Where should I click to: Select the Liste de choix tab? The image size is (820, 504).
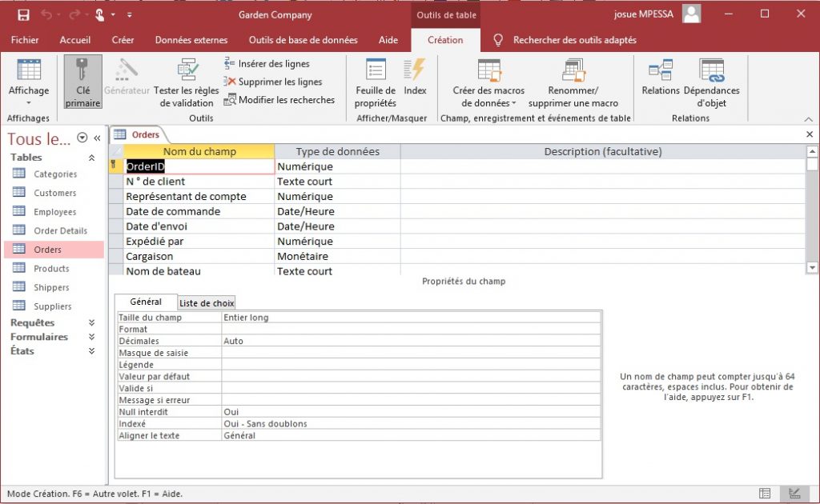[x=206, y=302]
